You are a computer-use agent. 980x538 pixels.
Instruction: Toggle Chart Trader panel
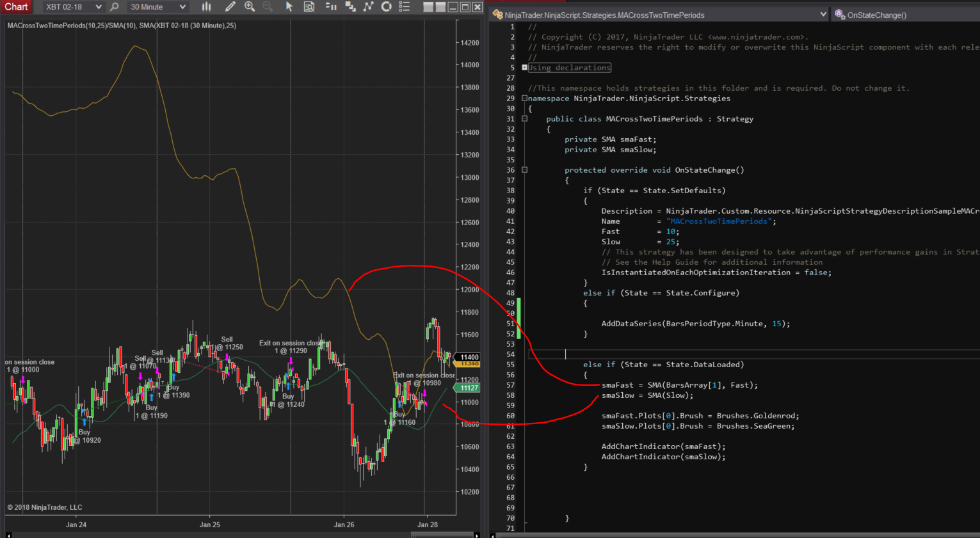331,7
